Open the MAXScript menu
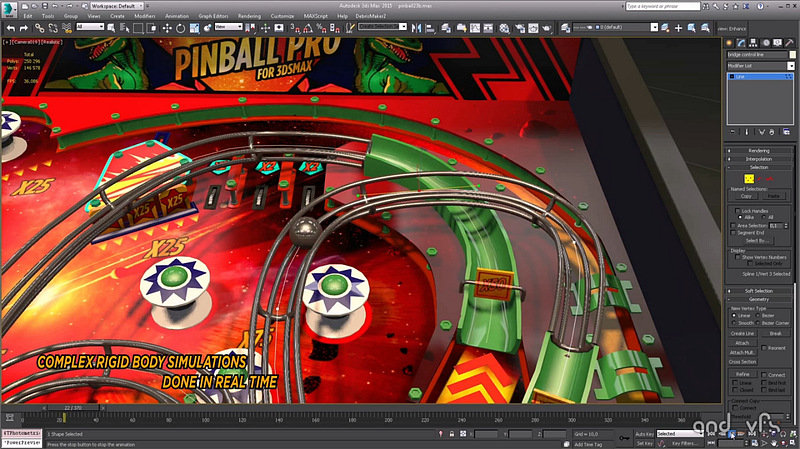This screenshot has width=800, height=449. (x=315, y=16)
